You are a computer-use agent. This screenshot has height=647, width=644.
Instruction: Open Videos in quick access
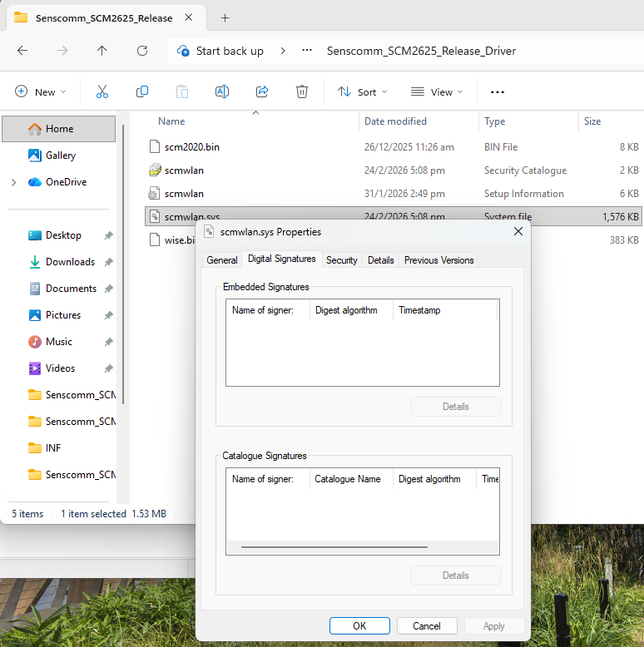(60, 368)
